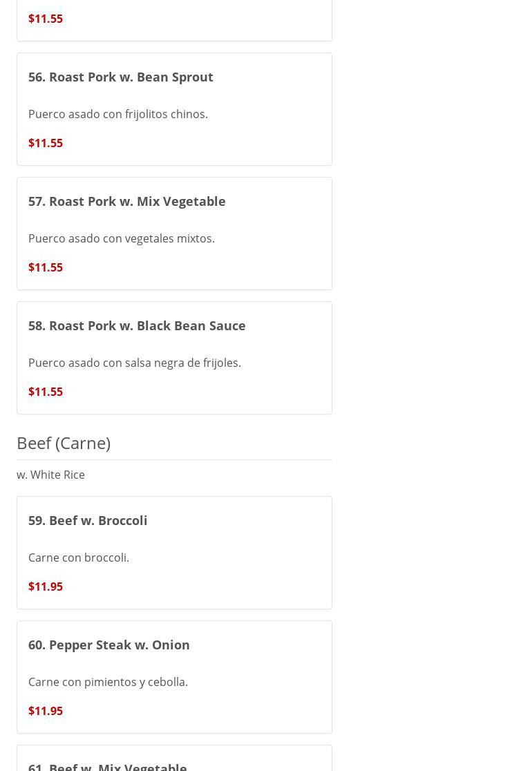
Task: Click the $11.55 price for Black Bean Sauce pork
Action: tap(46, 392)
